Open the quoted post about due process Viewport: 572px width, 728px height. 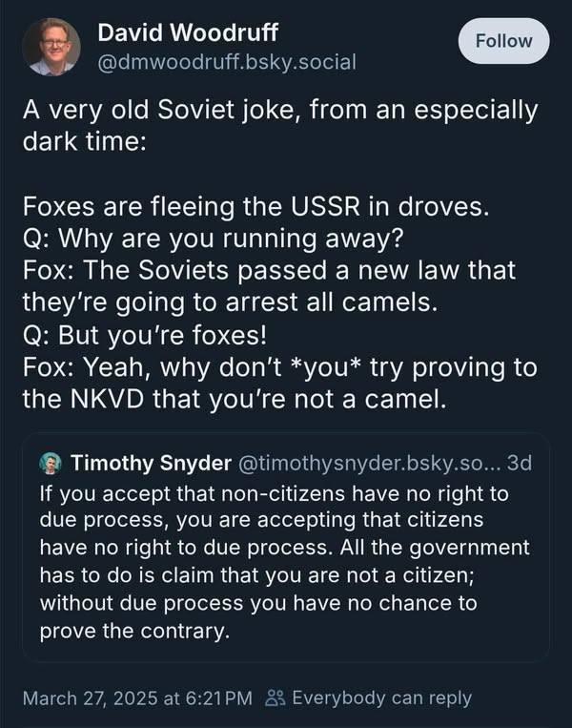[x=286, y=547]
